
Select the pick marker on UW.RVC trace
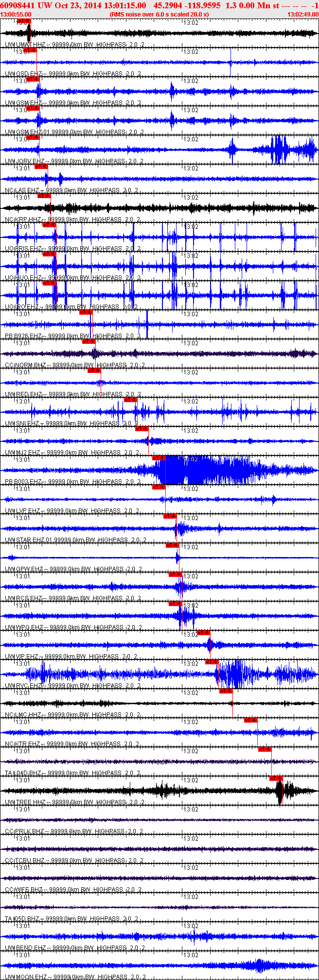pos(212,662)
